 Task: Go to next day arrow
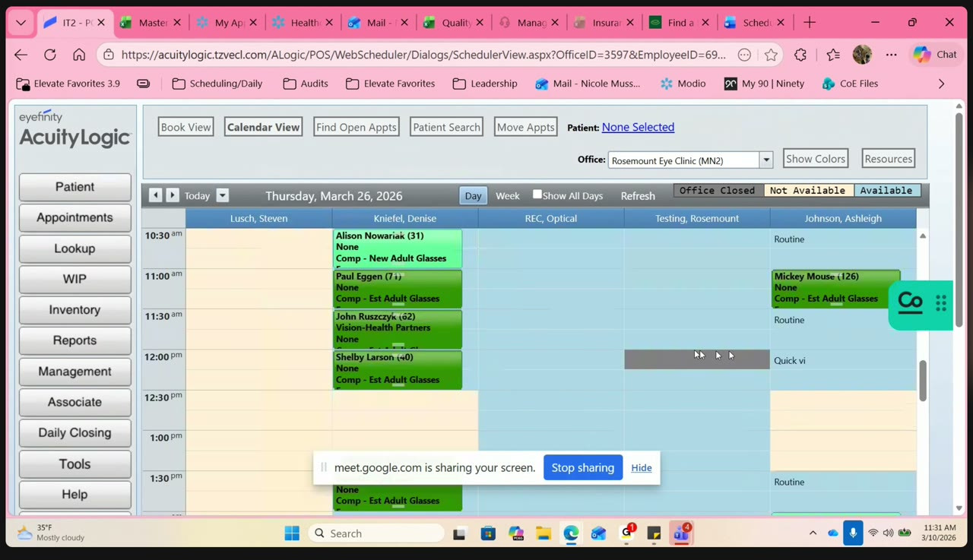tap(173, 195)
